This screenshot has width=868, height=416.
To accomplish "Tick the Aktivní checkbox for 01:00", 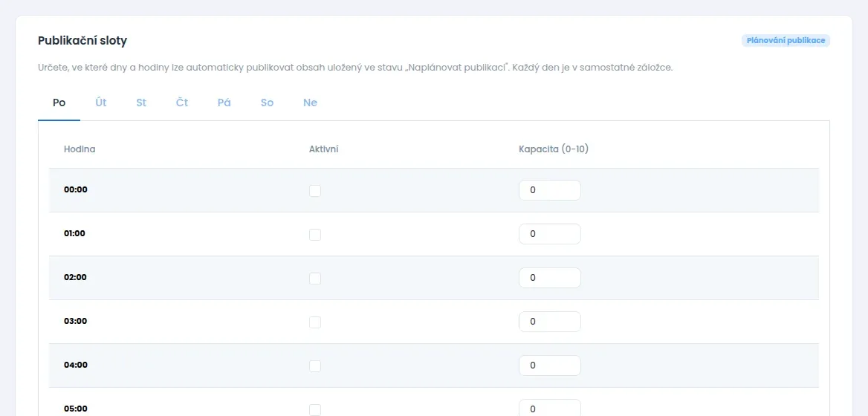I will pyautogui.click(x=315, y=235).
